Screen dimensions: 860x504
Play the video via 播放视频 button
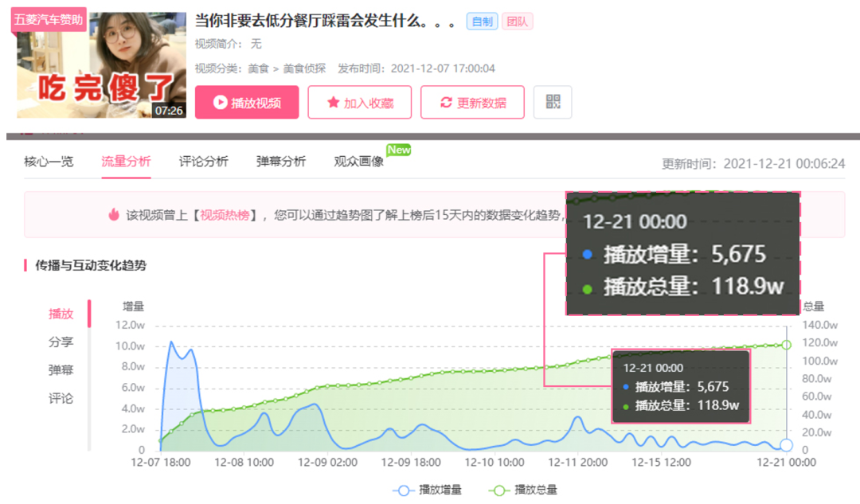point(247,102)
